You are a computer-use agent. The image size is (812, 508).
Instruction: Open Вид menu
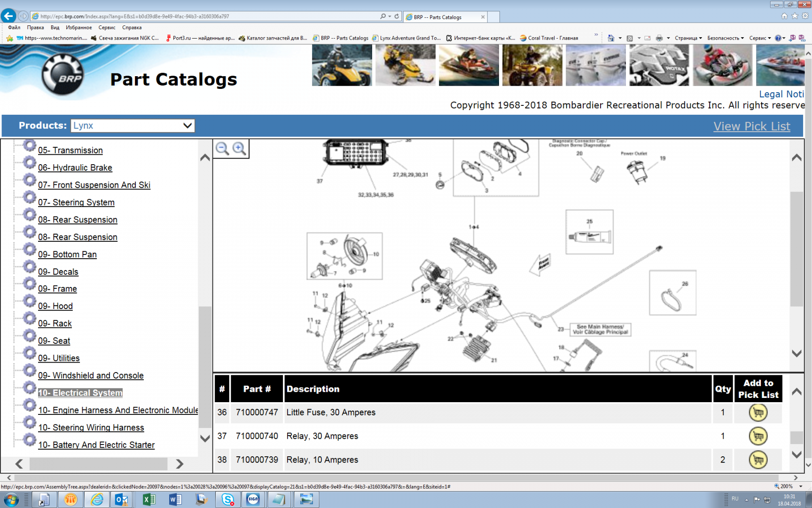point(55,28)
